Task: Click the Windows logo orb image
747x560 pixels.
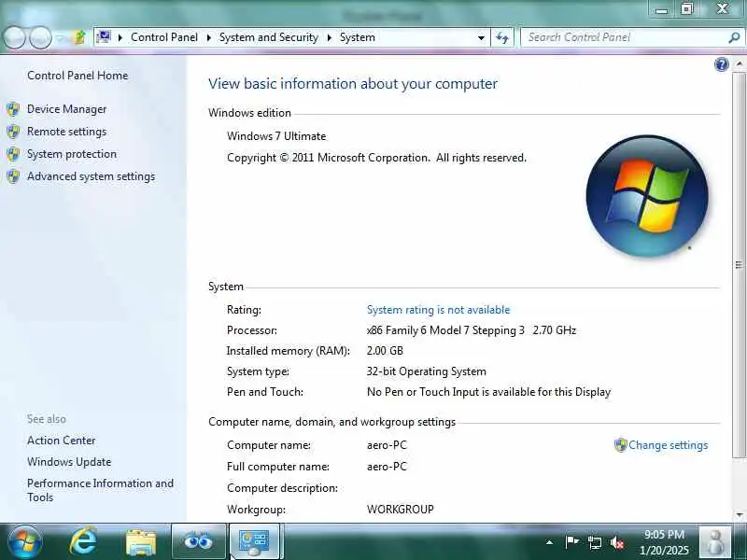Action: (x=647, y=196)
